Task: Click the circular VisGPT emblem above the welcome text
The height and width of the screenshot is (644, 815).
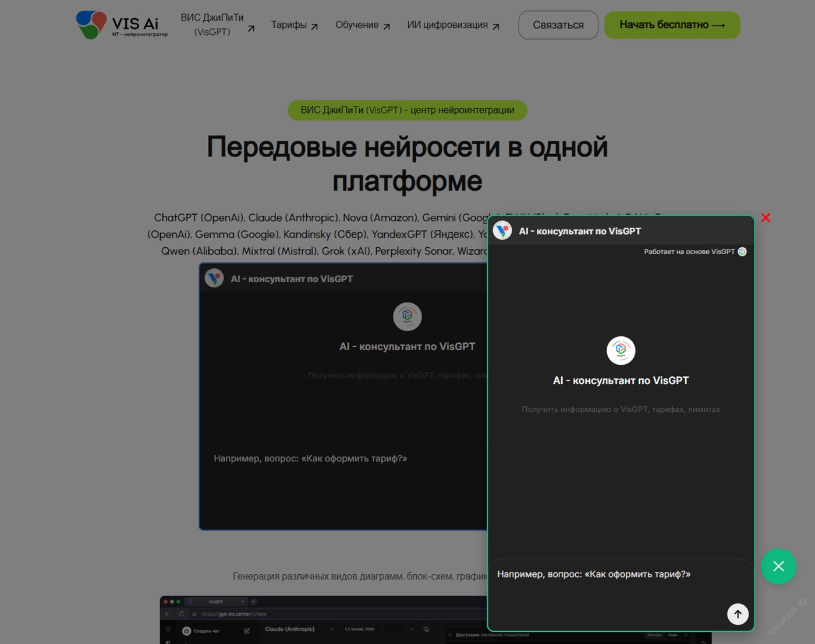Action: pyautogui.click(x=621, y=351)
